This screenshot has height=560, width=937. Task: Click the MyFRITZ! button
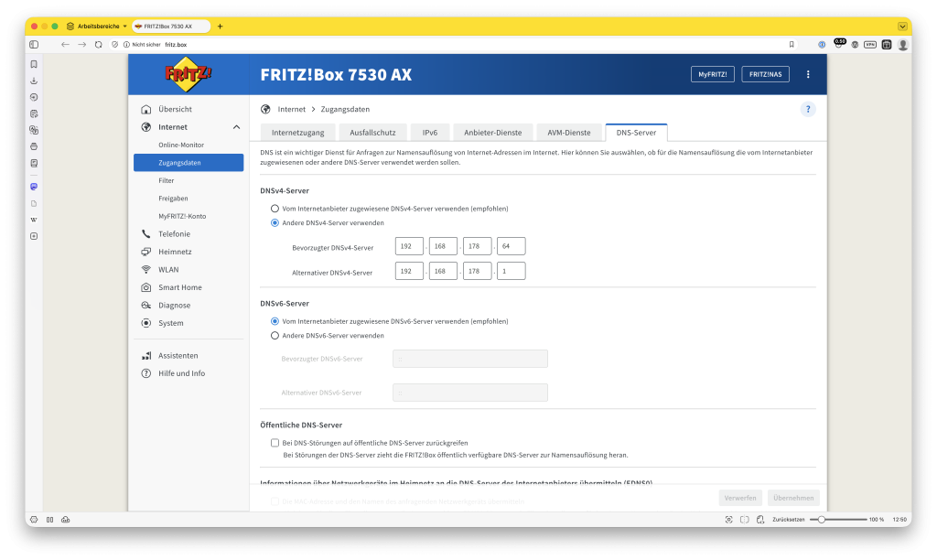point(712,74)
